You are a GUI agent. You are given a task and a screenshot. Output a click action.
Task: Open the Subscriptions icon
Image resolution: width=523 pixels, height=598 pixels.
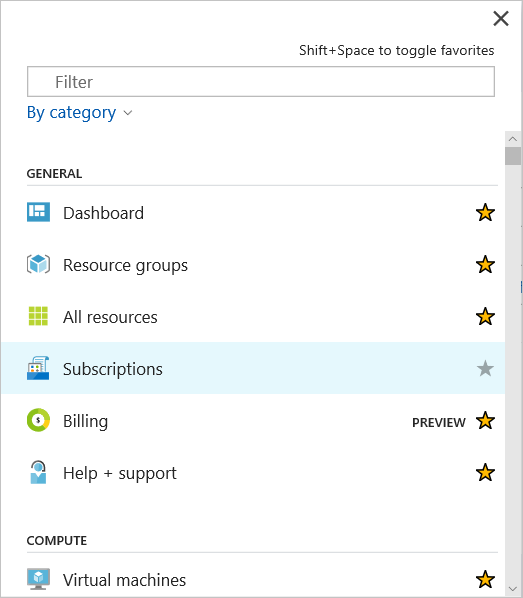click(38, 368)
